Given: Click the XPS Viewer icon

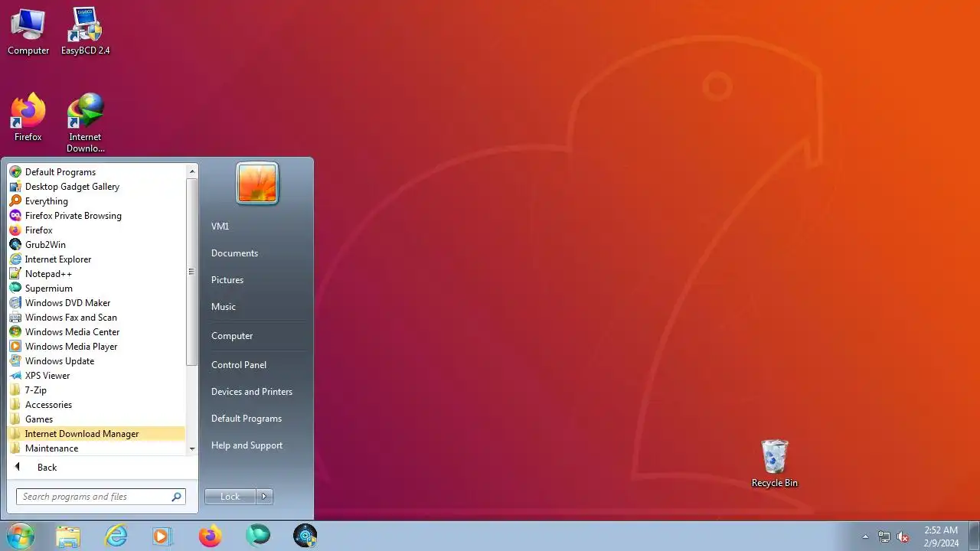Looking at the screenshot, I should pos(15,376).
